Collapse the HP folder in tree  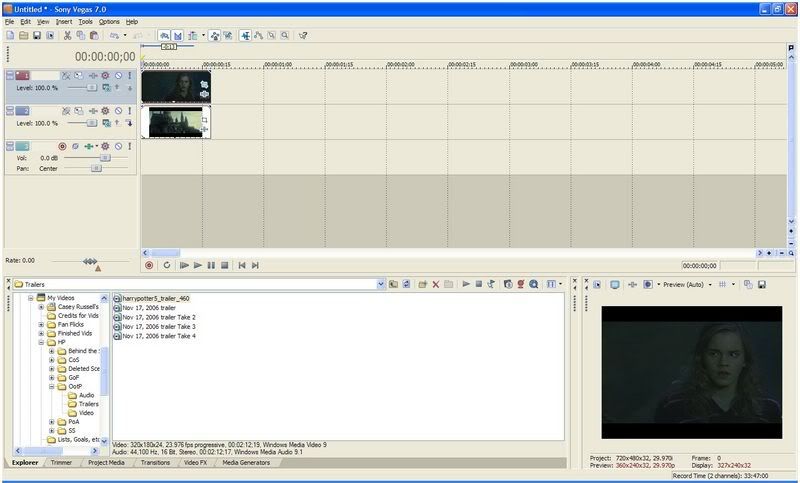coord(41,342)
